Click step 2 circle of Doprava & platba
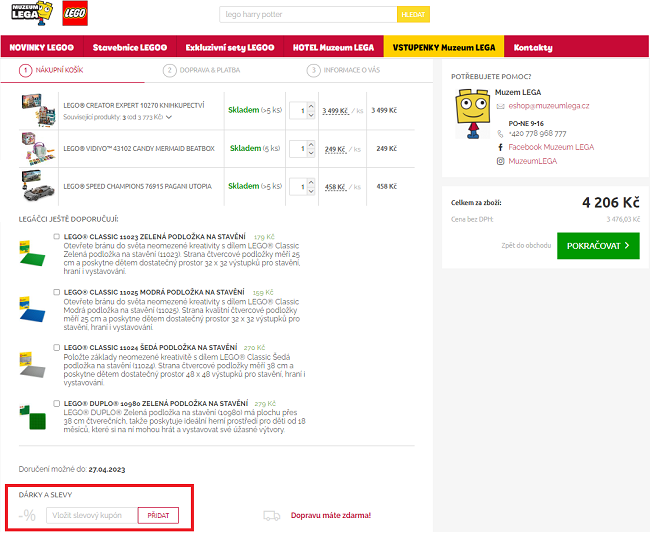Viewport: 650px width, 537px height. click(169, 70)
